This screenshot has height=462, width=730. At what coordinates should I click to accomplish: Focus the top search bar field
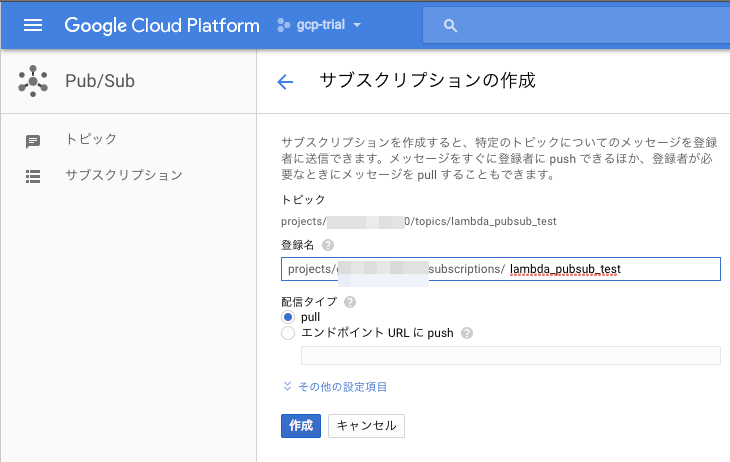pyautogui.click(x=576, y=25)
